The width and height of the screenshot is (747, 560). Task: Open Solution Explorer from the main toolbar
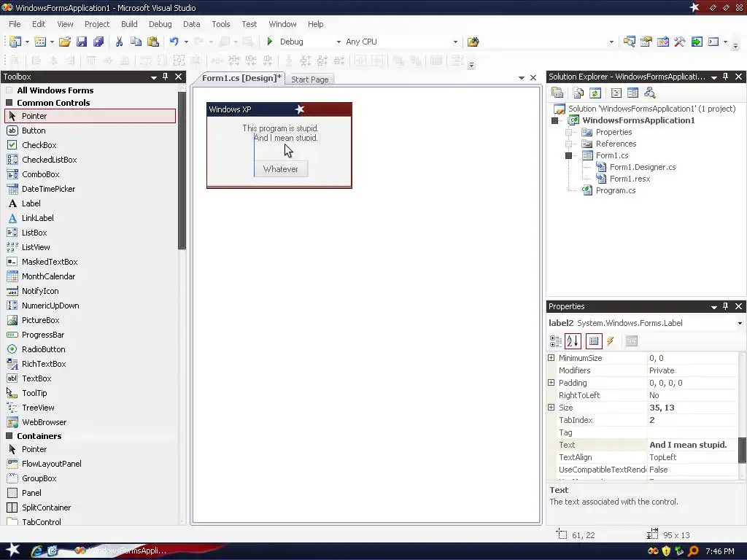(x=629, y=42)
